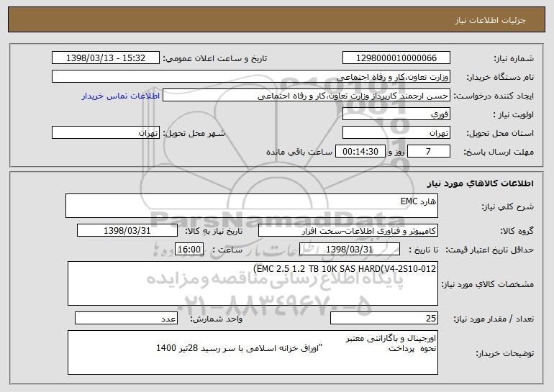
Task: Select the ساعت label beside 16:00
Action: pos(227,250)
